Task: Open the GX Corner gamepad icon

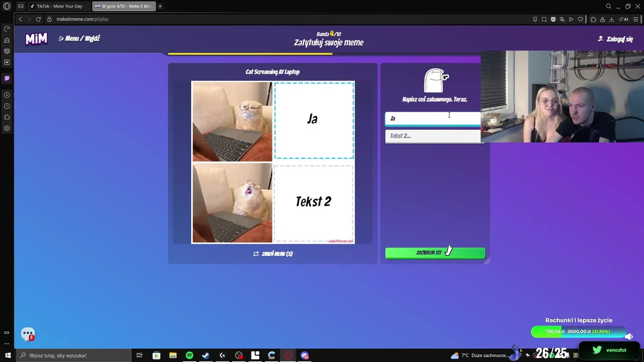Action: 21,6
